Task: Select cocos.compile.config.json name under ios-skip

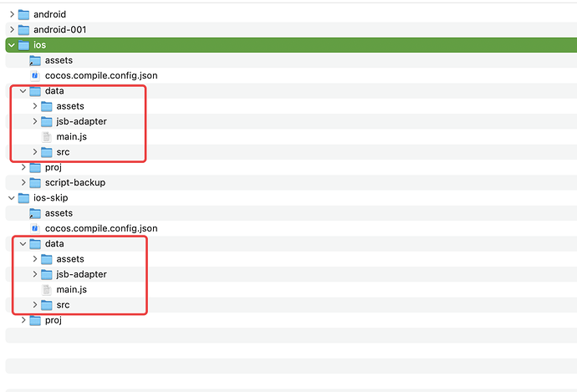Action: [101, 228]
